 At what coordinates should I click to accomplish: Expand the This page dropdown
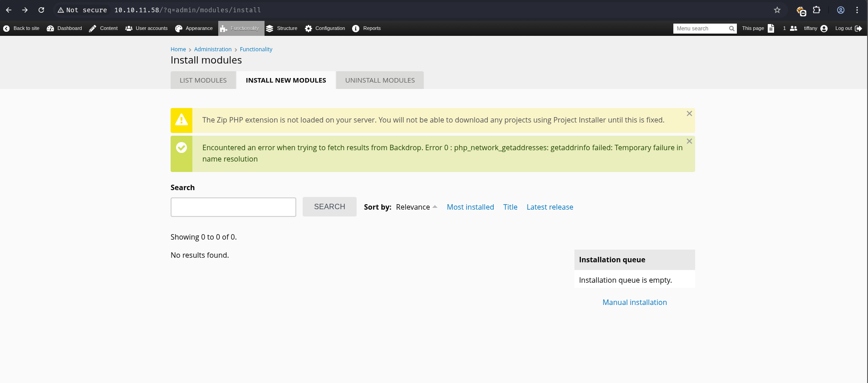click(758, 28)
